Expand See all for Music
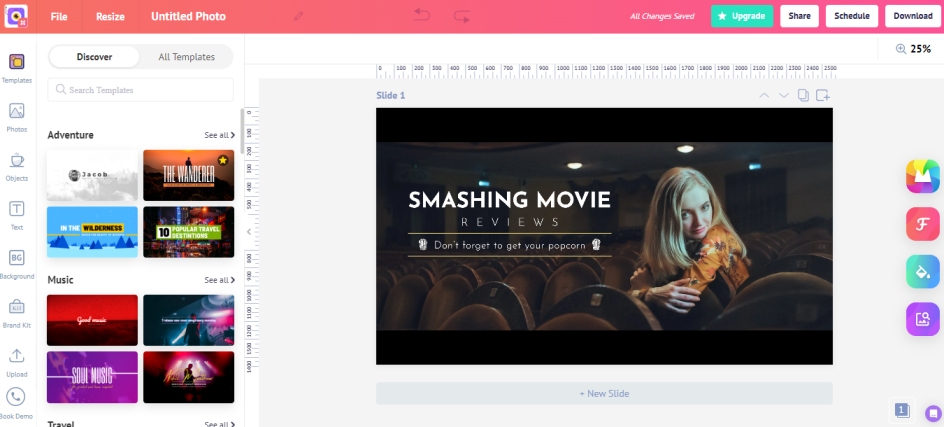The height and width of the screenshot is (427, 944). pyautogui.click(x=220, y=280)
